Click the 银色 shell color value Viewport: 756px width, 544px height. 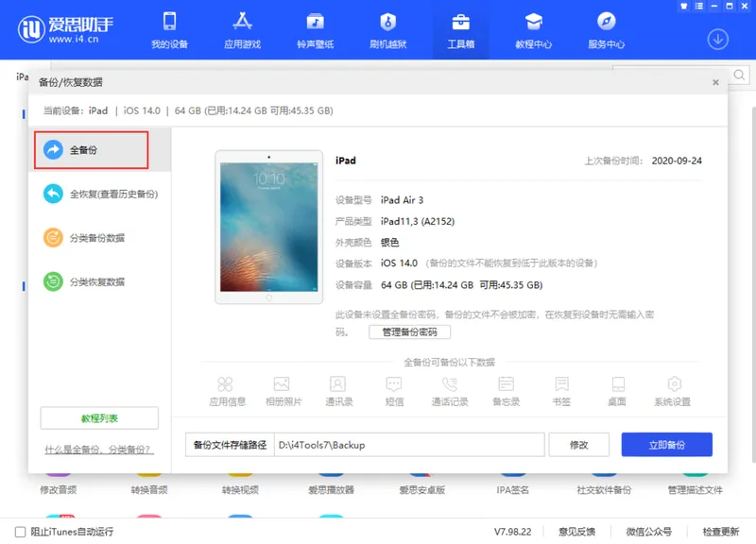point(389,243)
